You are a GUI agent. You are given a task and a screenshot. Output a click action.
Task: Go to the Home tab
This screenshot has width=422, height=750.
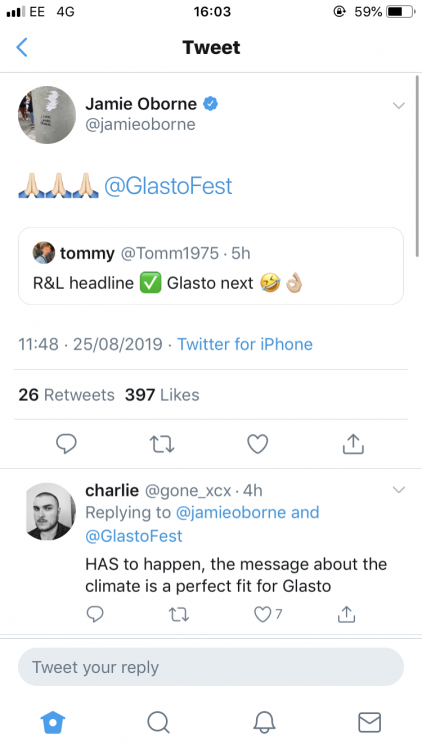tap(53, 722)
